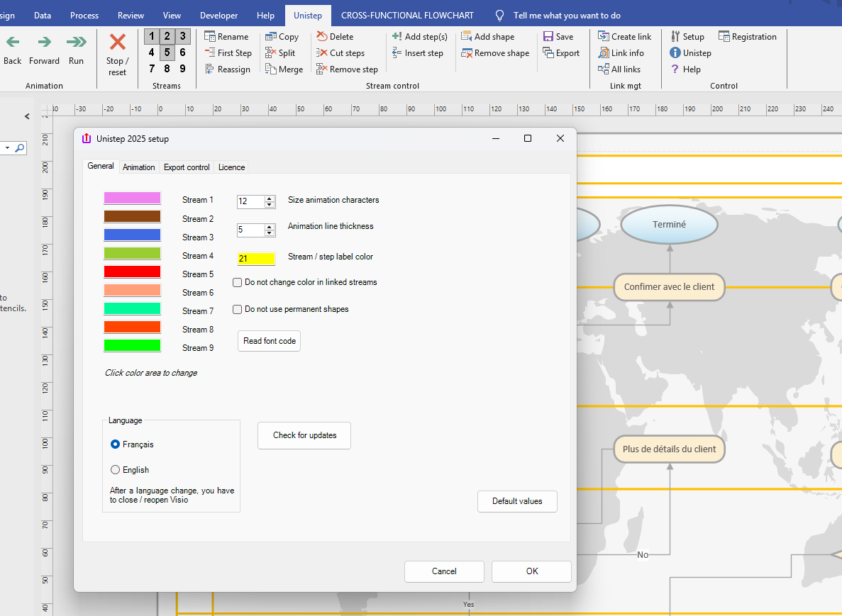Click the Forward animation arrow

(44, 43)
